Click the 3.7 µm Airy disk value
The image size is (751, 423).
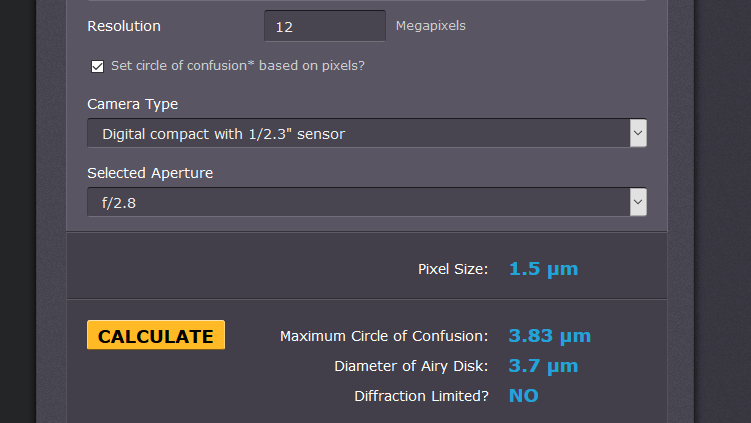pos(543,365)
